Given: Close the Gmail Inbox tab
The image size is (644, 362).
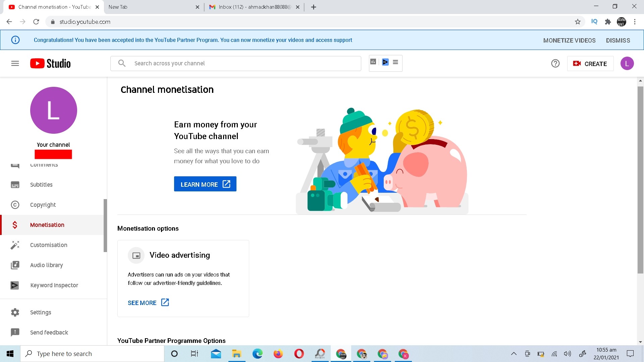Looking at the screenshot, I should click(x=298, y=7).
